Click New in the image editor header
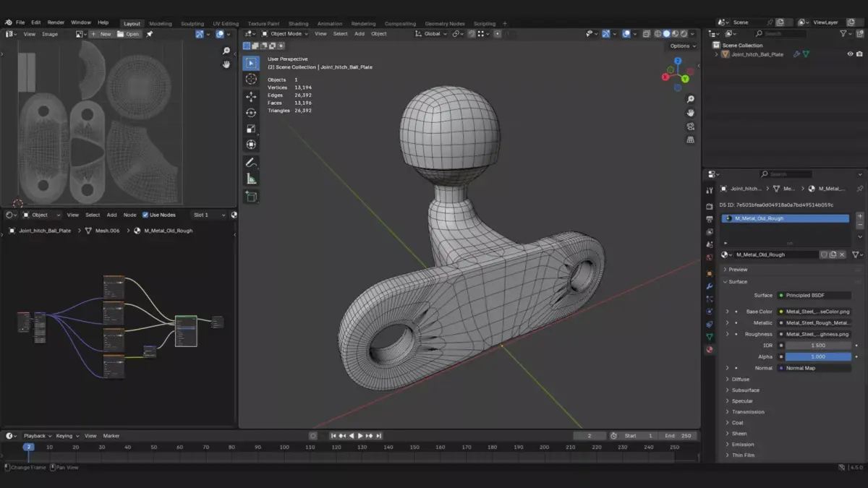The height and width of the screenshot is (488, 868). (x=102, y=34)
